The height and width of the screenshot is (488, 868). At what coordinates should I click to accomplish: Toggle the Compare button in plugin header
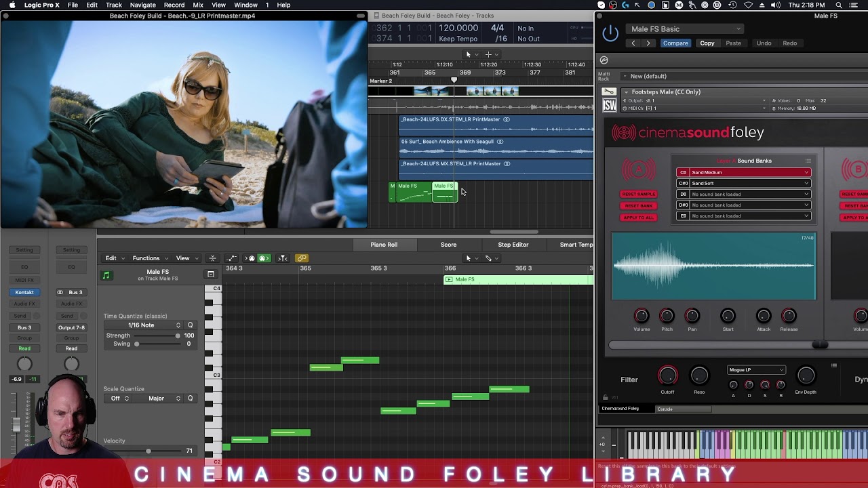675,43
